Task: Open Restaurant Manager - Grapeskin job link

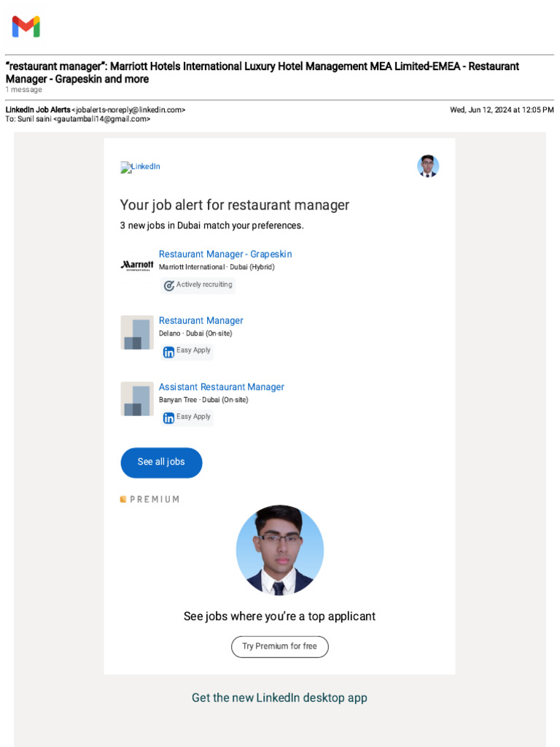Action: (225, 254)
